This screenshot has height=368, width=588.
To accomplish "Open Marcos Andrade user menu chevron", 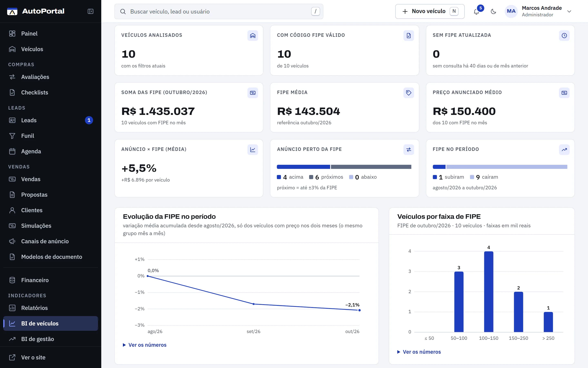I will tap(569, 11).
